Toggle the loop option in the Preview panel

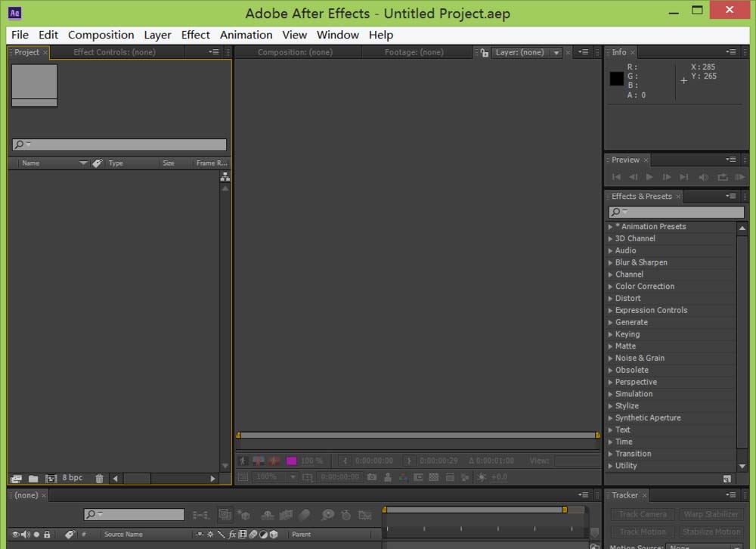[x=722, y=177]
